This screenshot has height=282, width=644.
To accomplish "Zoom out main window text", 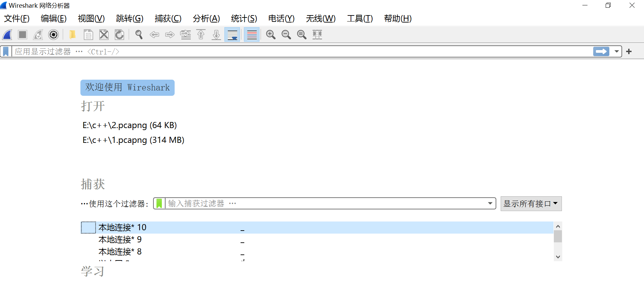I will pos(286,35).
